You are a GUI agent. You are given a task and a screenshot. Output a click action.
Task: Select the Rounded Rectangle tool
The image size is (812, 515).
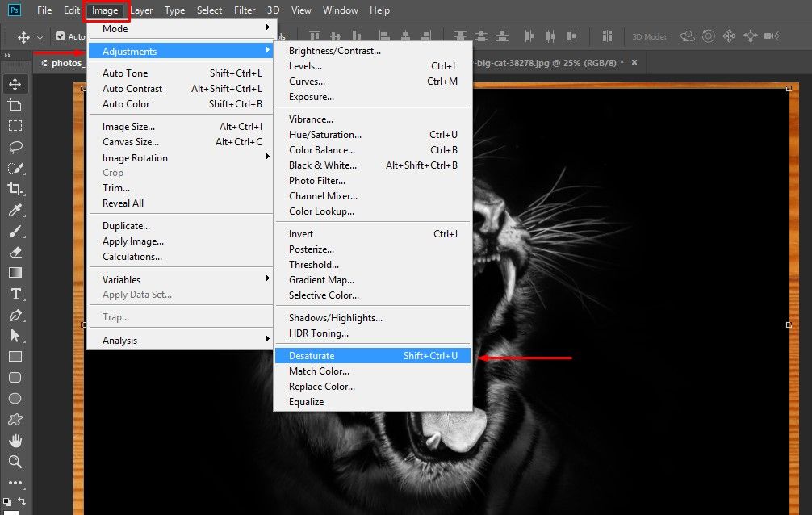pyautogui.click(x=15, y=378)
